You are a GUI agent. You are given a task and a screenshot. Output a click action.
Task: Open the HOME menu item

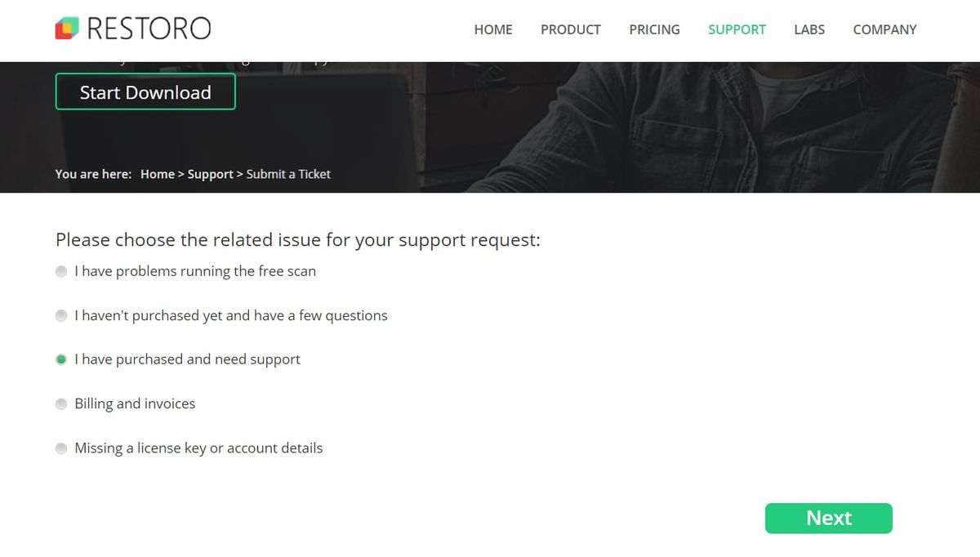coord(493,29)
